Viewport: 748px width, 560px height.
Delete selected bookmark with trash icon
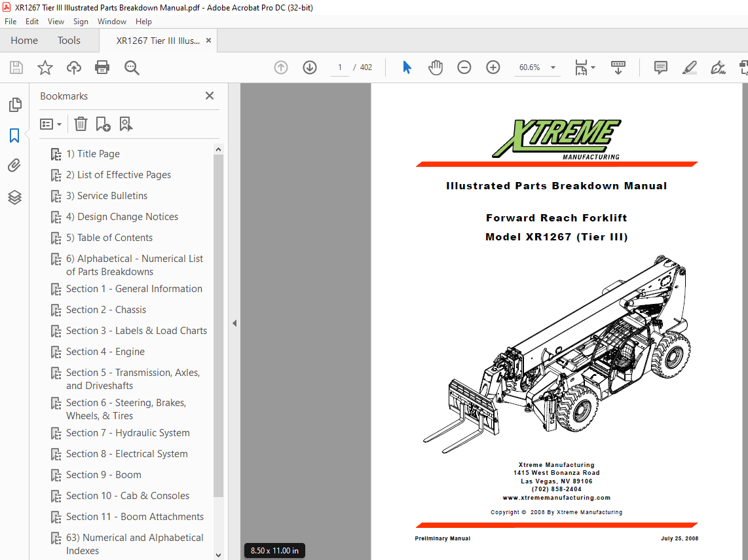click(81, 124)
